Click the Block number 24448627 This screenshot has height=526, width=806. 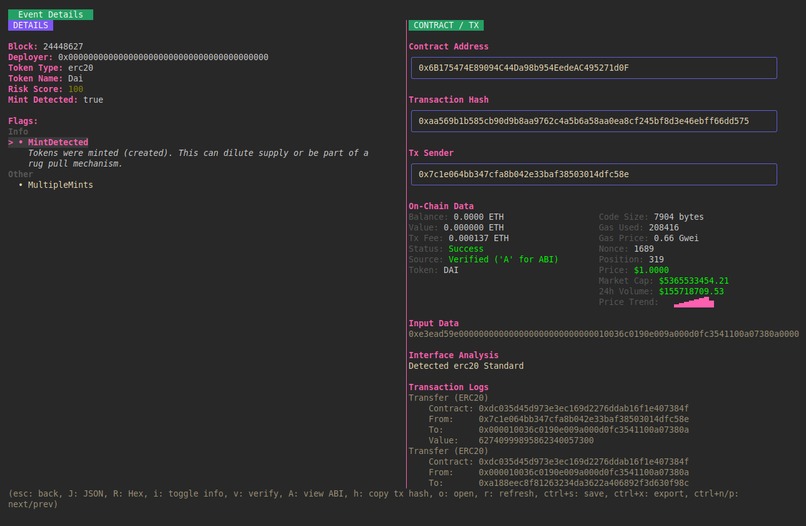(x=63, y=46)
